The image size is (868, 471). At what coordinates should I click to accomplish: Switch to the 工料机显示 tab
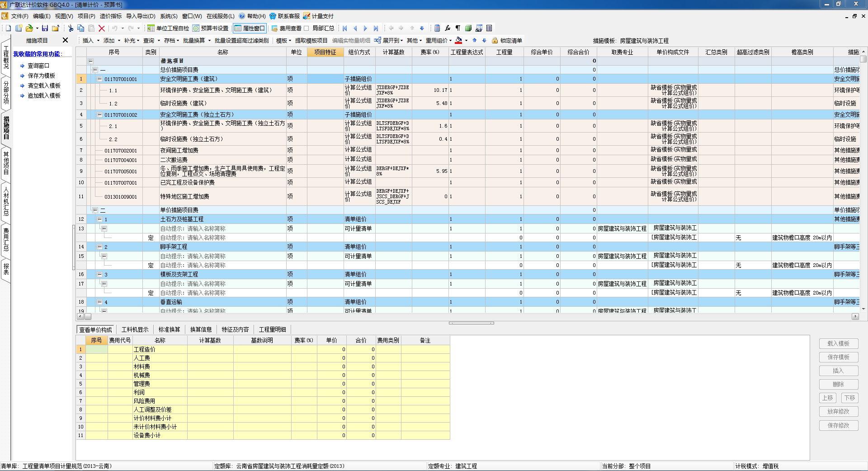(135, 329)
